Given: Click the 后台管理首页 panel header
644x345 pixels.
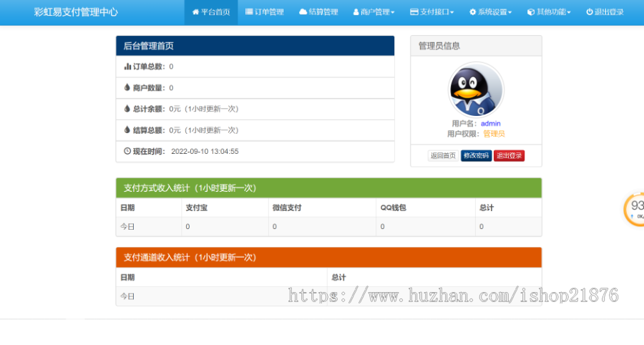Looking at the screenshot, I should click(x=255, y=46).
